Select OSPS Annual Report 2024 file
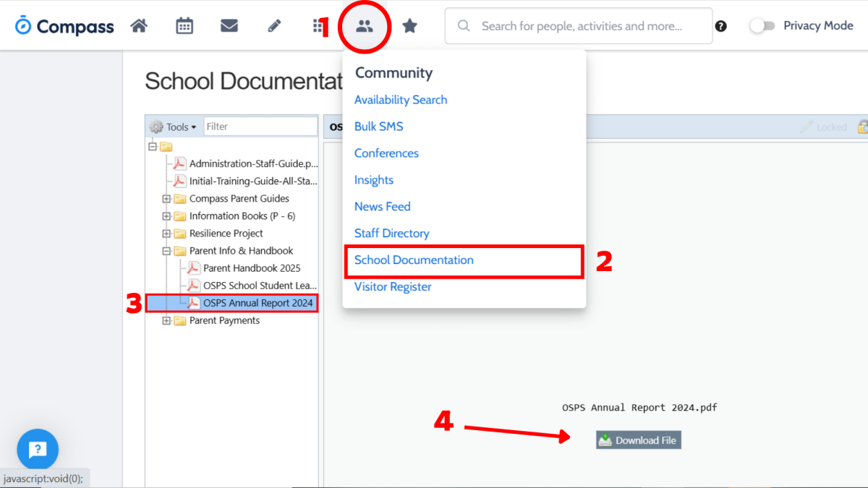868x488 pixels. point(258,303)
